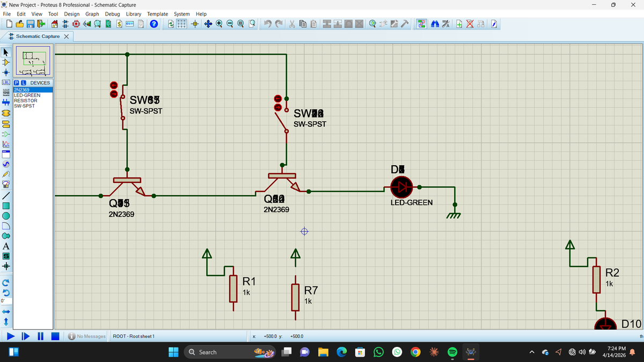The width and height of the screenshot is (644, 362).
Task: Open the File menu
Action: 7,14
